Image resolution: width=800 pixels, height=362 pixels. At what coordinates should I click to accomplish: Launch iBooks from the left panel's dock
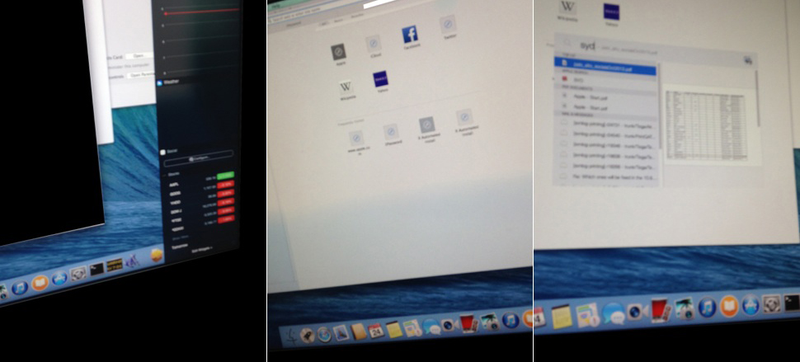click(40, 282)
